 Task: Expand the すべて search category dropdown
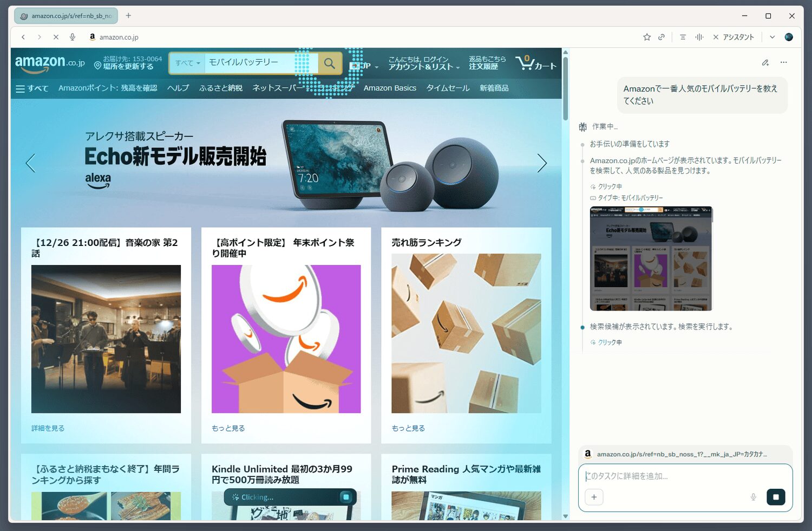pos(187,63)
